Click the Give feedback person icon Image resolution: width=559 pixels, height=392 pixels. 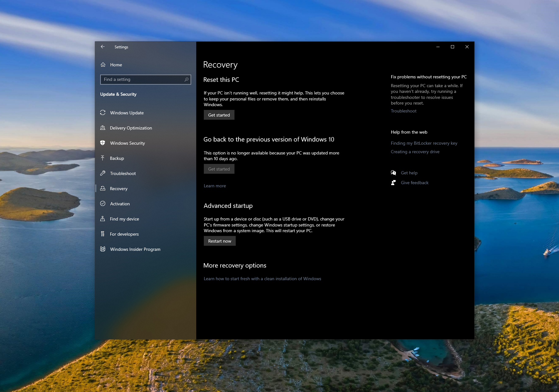click(393, 182)
